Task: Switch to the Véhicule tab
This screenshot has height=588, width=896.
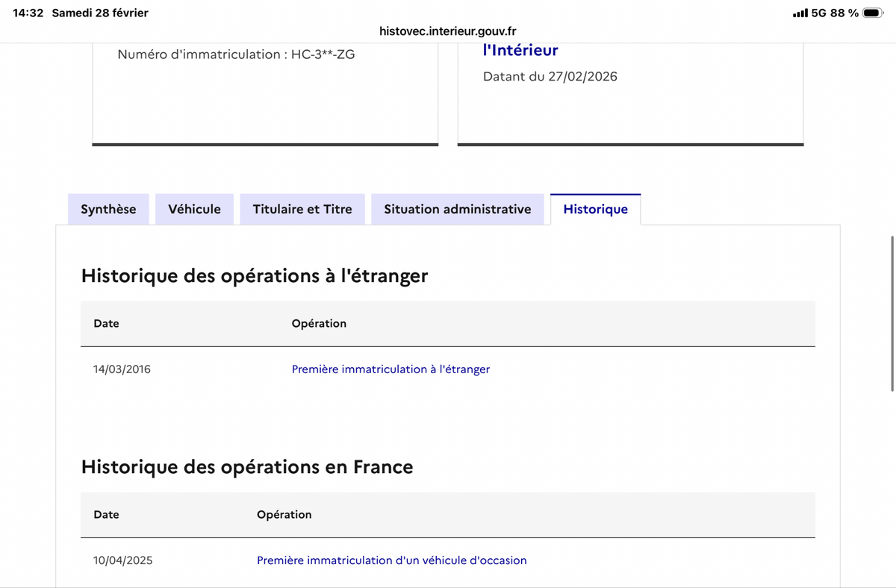Action: point(195,209)
